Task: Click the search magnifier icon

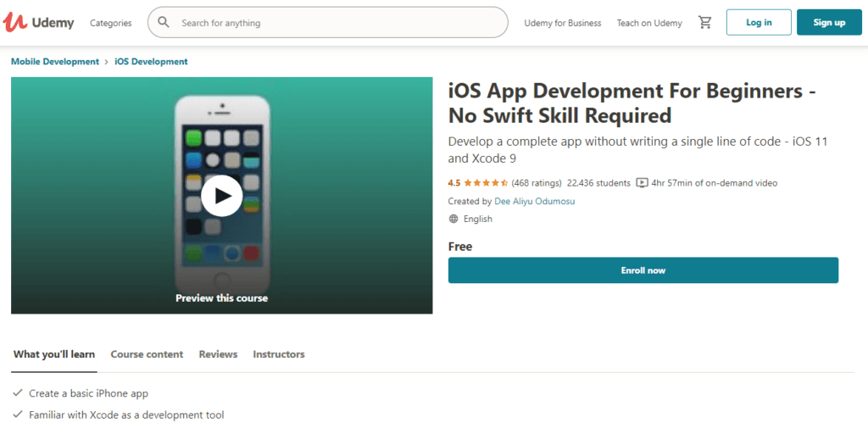Action: click(x=164, y=22)
